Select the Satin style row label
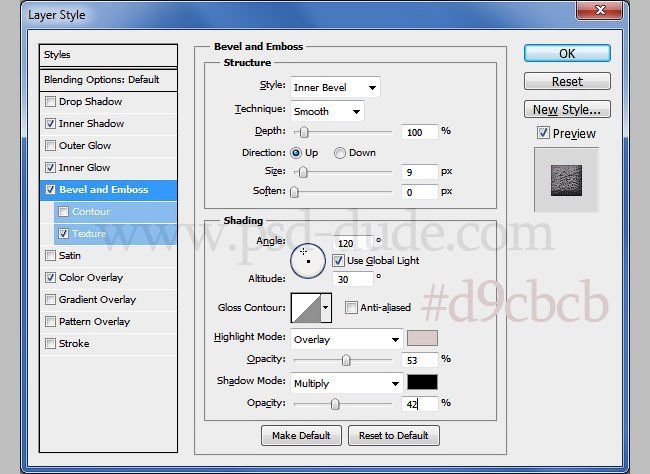The image size is (650, 474). [x=70, y=255]
